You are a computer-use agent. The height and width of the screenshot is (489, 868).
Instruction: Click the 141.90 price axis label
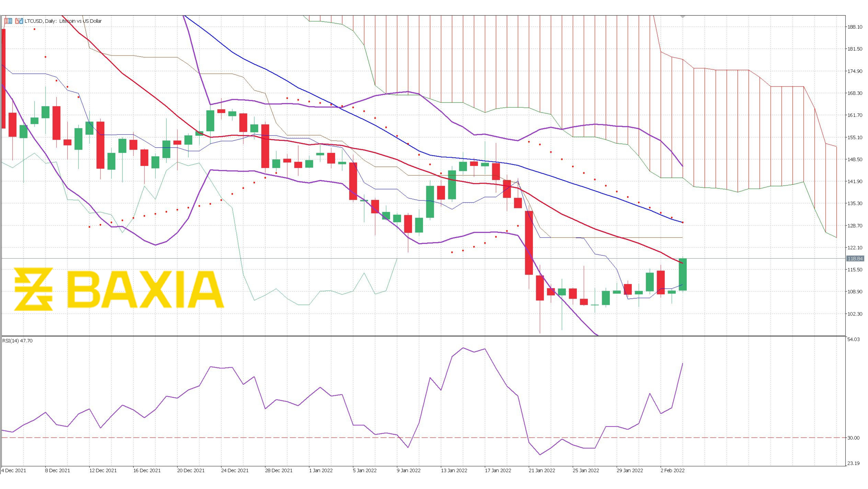click(855, 181)
